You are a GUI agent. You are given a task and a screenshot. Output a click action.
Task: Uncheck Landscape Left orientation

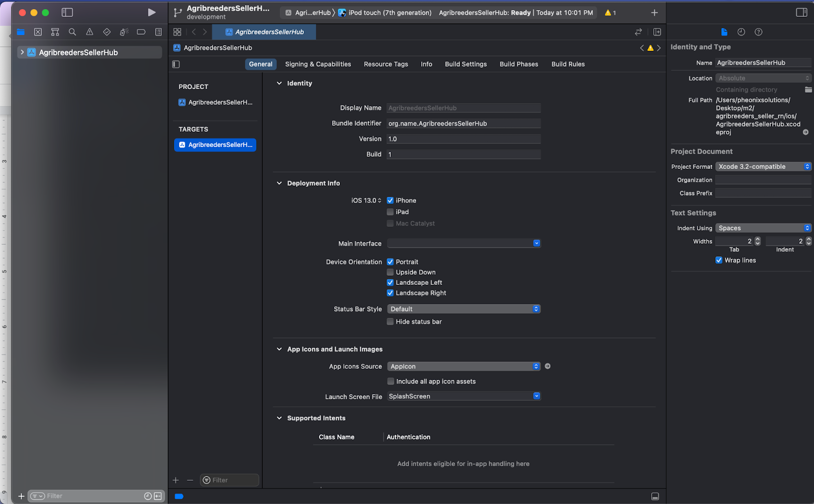390,283
